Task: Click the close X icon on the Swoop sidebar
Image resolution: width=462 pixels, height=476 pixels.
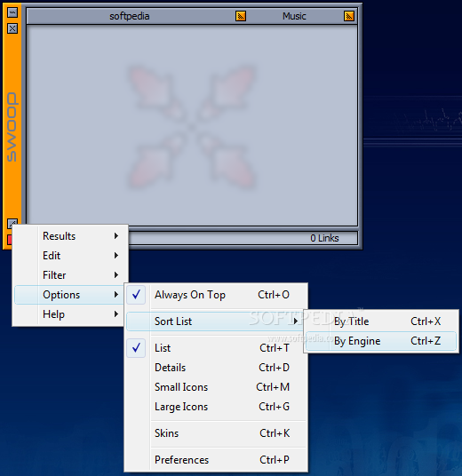Action: click(12, 28)
